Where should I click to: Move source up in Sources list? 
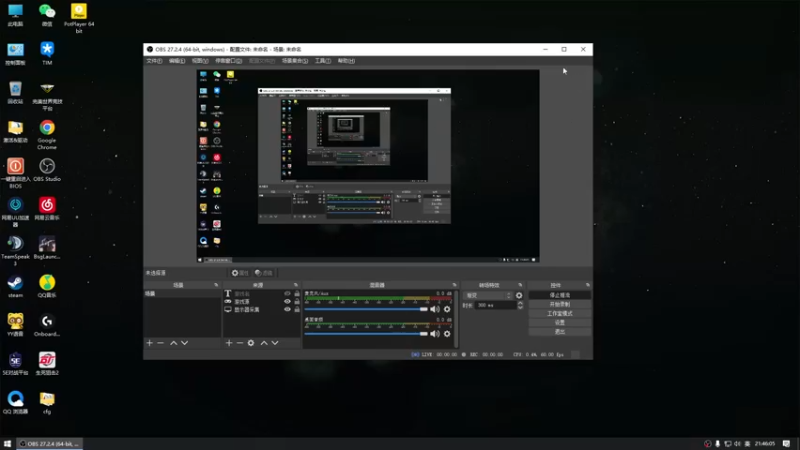(x=264, y=343)
